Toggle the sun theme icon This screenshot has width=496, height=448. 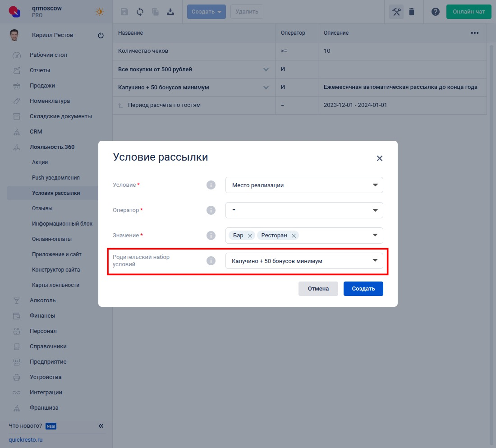[99, 12]
